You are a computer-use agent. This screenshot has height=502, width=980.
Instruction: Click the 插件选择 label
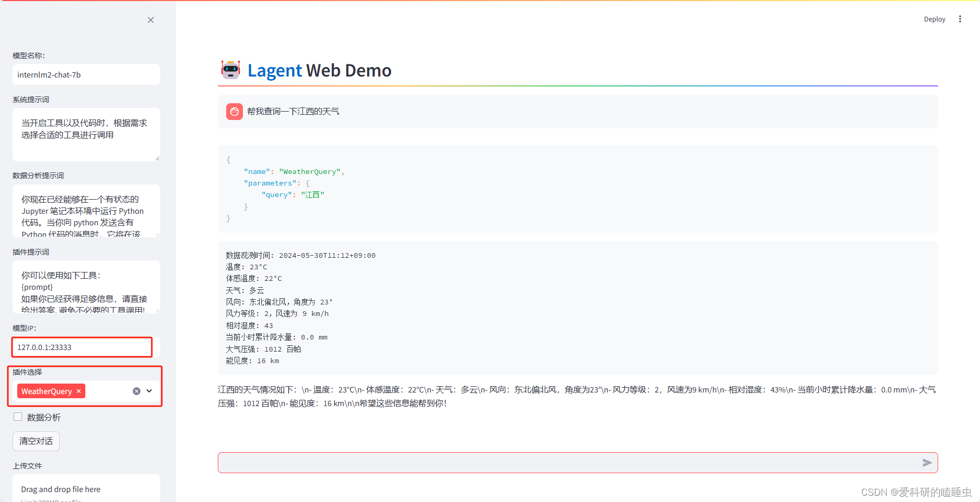click(27, 372)
